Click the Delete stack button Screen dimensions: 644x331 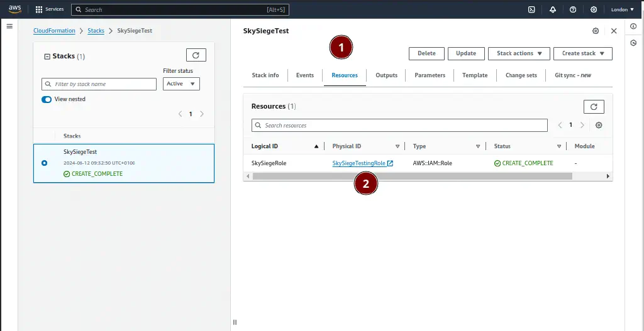(x=426, y=53)
